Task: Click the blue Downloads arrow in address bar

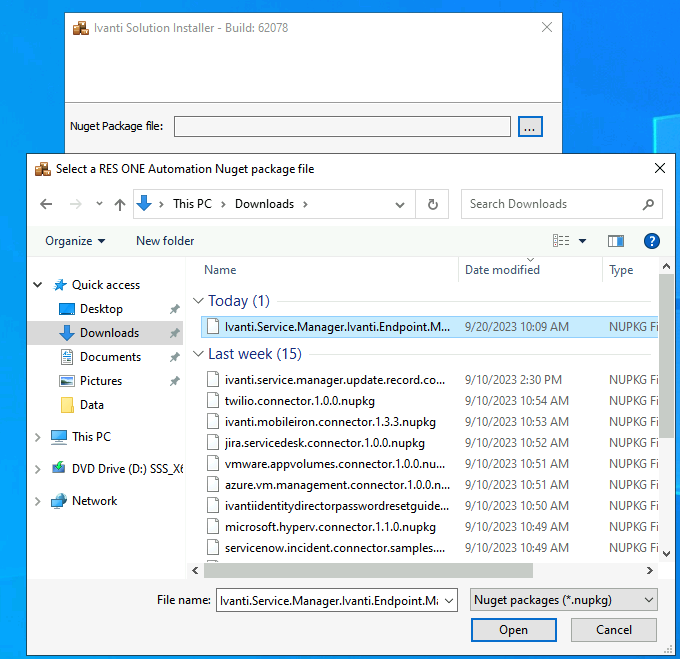Action: pos(144,203)
